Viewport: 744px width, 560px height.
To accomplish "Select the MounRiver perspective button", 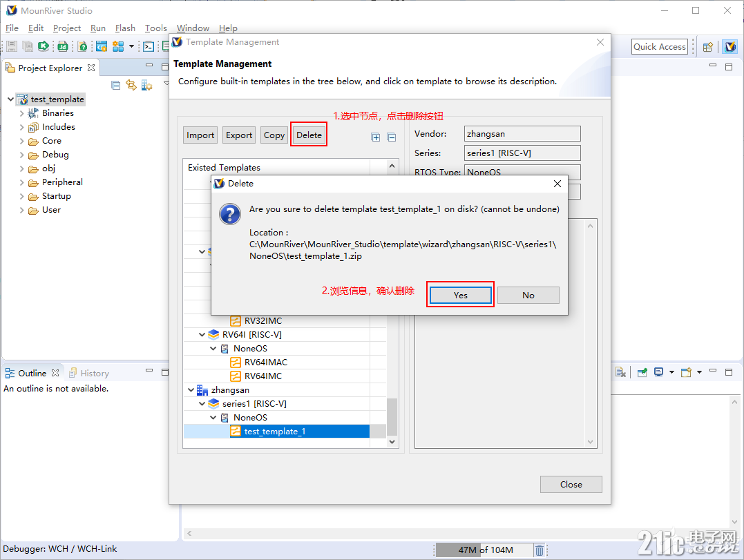I will click(730, 46).
